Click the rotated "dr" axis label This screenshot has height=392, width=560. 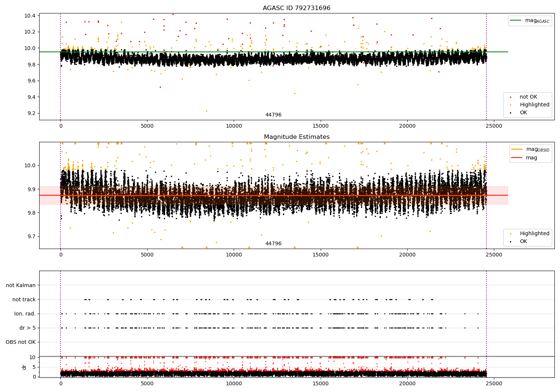point(24,367)
